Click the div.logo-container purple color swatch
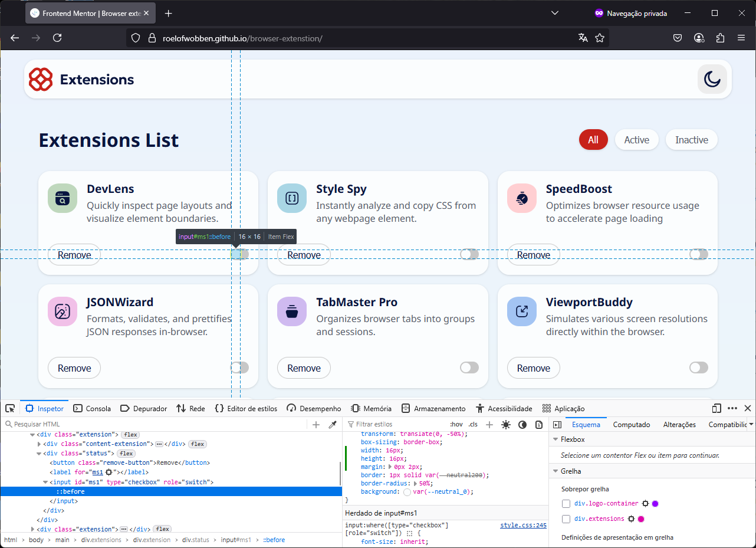Screen dimensions: 756x548 [x=655, y=504]
